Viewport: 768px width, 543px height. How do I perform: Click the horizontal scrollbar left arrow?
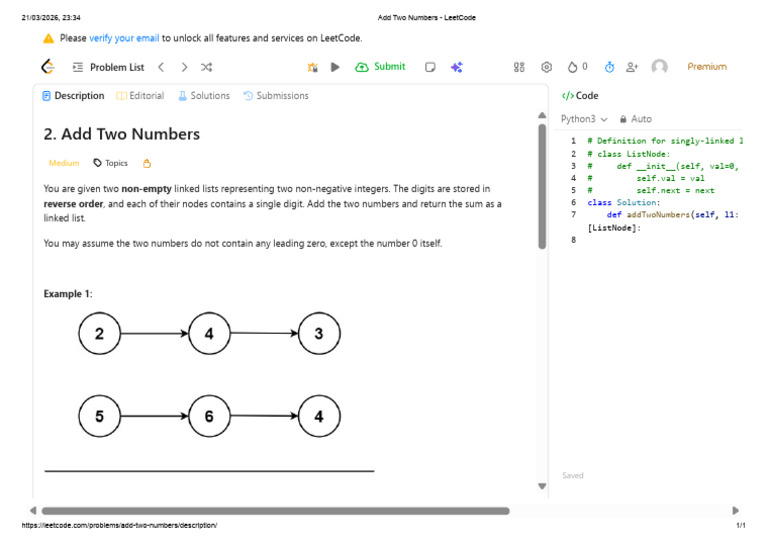click(33, 511)
